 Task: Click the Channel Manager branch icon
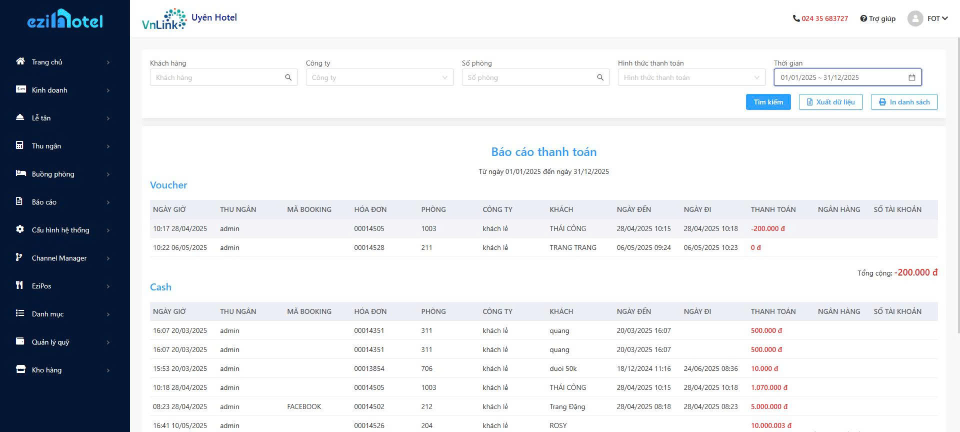point(20,258)
